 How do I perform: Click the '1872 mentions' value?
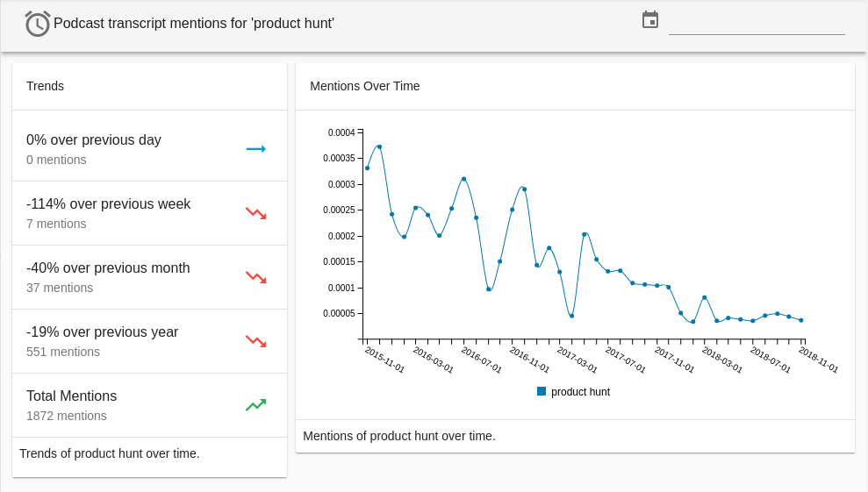(67, 416)
